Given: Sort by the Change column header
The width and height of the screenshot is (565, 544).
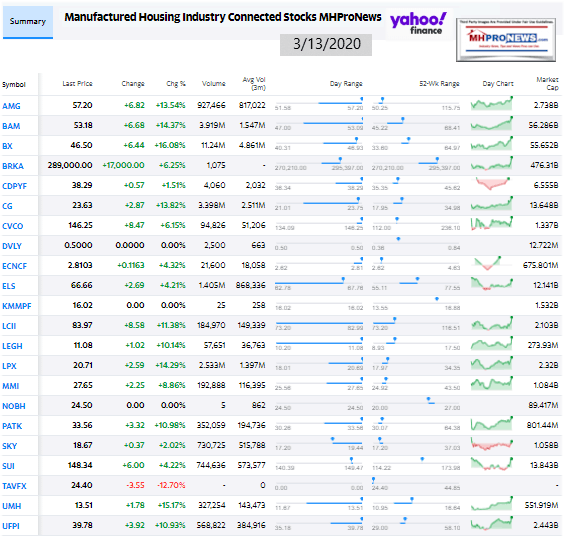Looking at the screenshot, I should 133,84.
